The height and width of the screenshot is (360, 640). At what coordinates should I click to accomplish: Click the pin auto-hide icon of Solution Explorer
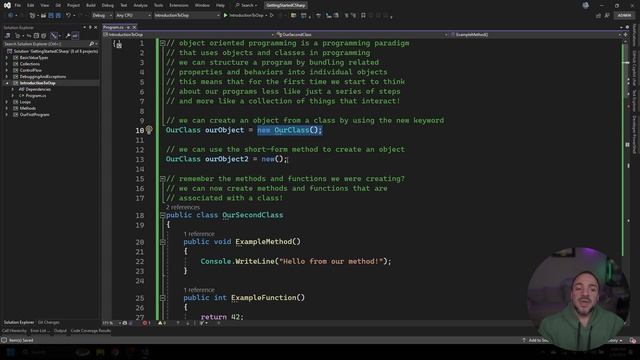90,27
